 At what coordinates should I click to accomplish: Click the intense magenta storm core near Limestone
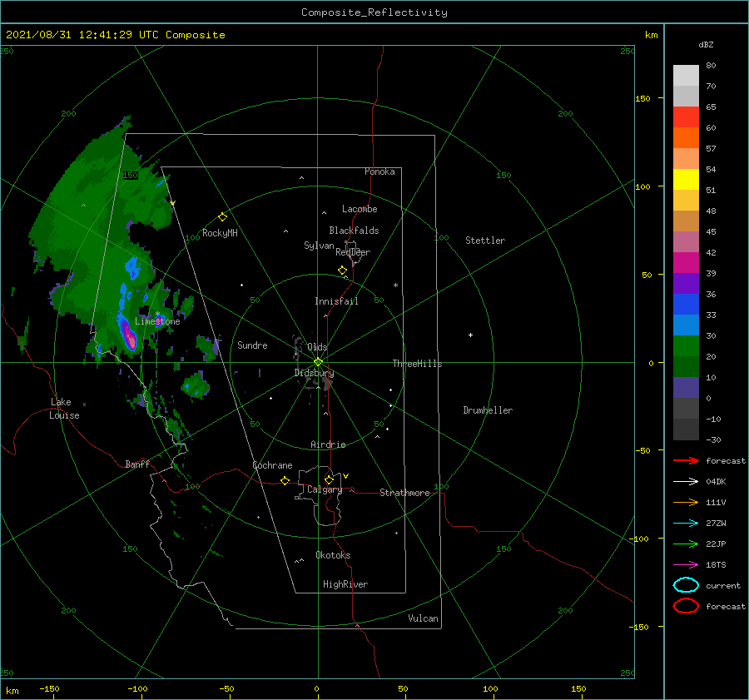point(128,334)
